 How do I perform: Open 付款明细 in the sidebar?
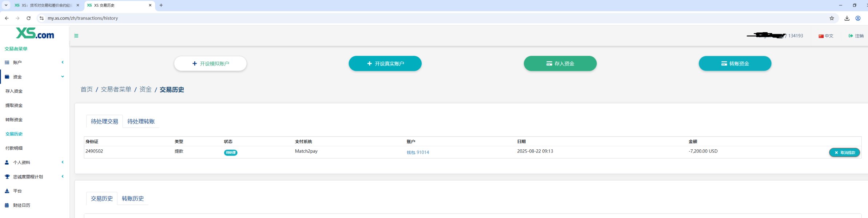[x=14, y=148]
